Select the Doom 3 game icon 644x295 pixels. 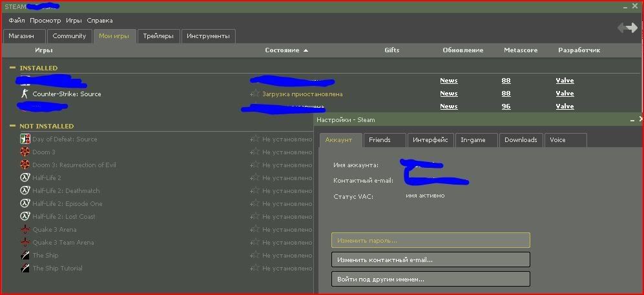pos(25,152)
